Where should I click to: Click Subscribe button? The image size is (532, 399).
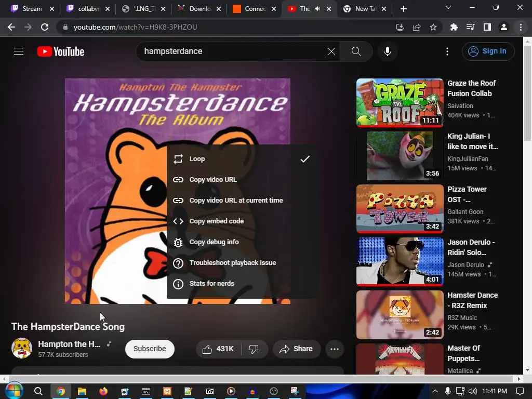coord(150,349)
